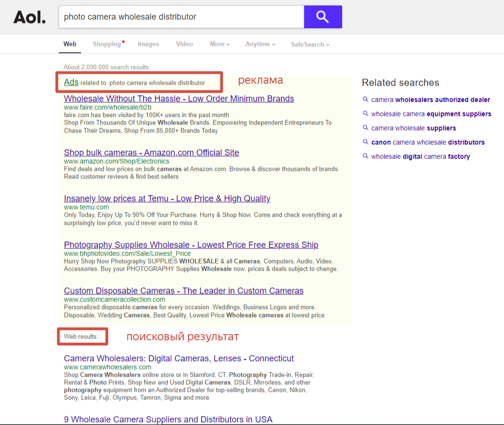This screenshot has height=425, width=504.
Task: Click magnifier icon beside wholesale digital camera factory
Action: click(x=366, y=156)
